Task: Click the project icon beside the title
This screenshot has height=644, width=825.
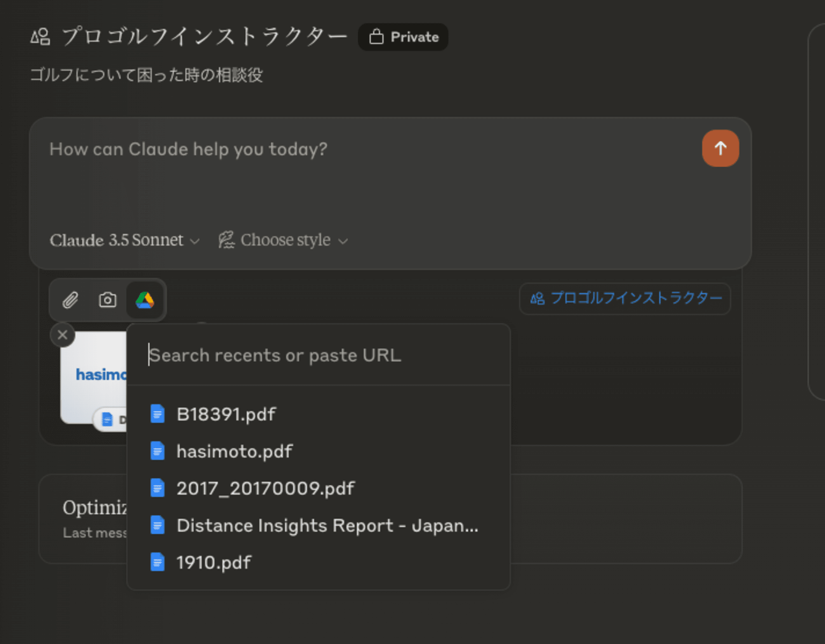Action: (x=40, y=37)
